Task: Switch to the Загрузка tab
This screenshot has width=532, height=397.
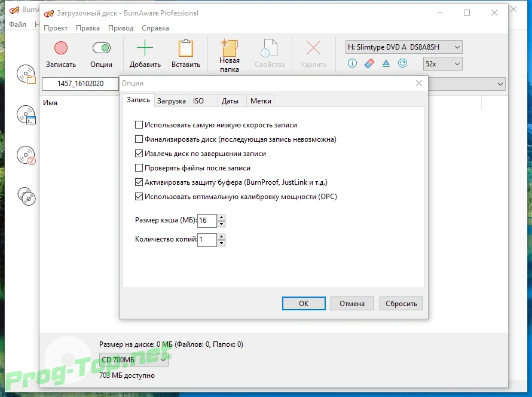Action: point(172,101)
